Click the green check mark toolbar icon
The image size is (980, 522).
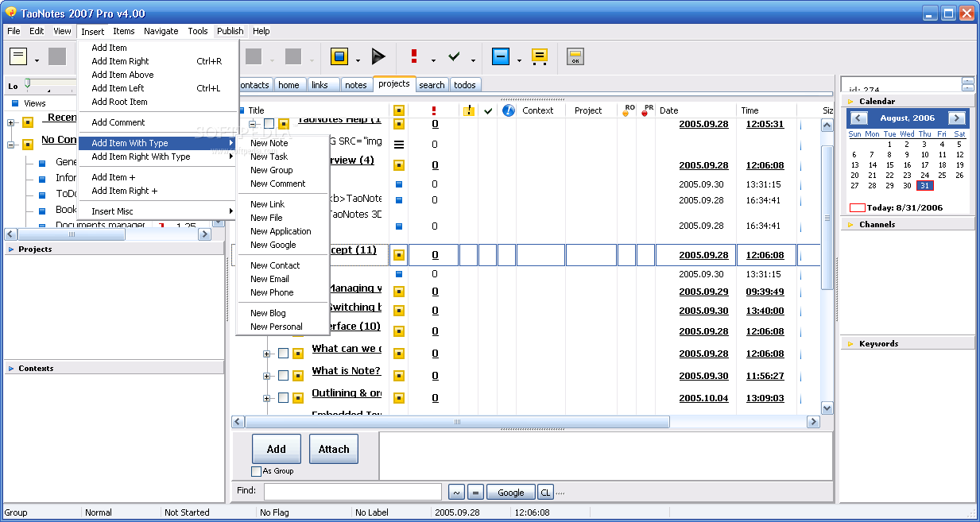tap(455, 56)
